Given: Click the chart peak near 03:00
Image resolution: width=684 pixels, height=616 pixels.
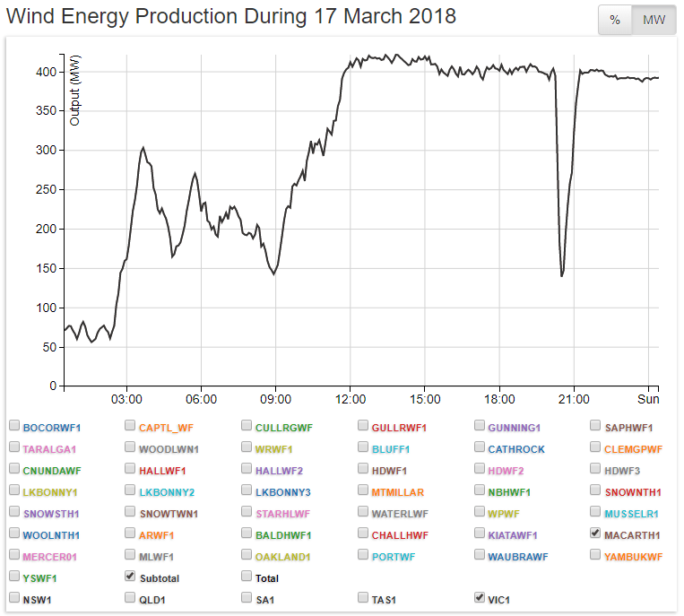Looking at the screenshot, I should pos(143,148).
